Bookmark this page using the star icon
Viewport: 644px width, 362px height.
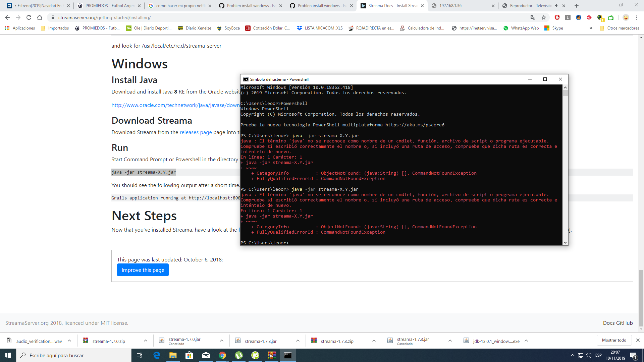pyautogui.click(x=543, y=17)
